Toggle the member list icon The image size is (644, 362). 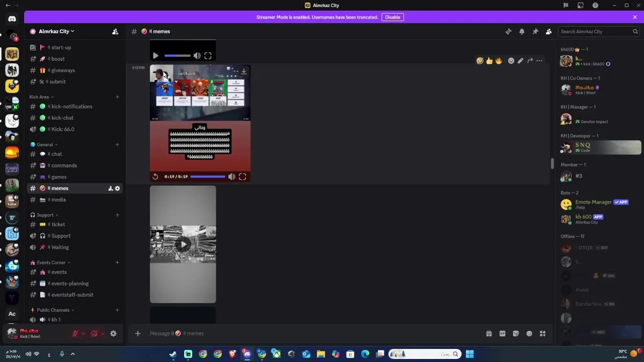(549, 31)
